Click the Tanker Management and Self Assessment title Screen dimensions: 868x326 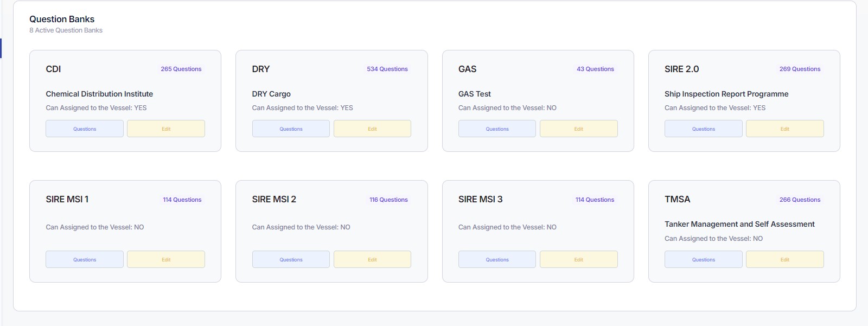[739, 224]
